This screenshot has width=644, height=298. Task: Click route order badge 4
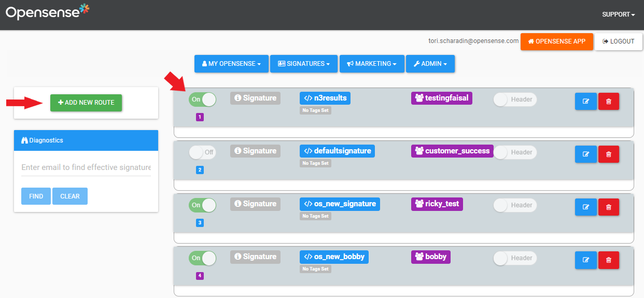coord(200,276)
